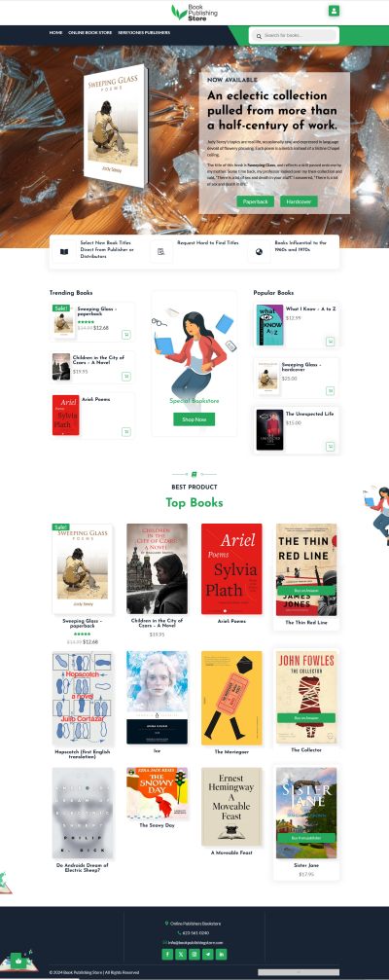
Task: Open the HOME menu item
Action: pyautogui.click(x=55, y=32)
